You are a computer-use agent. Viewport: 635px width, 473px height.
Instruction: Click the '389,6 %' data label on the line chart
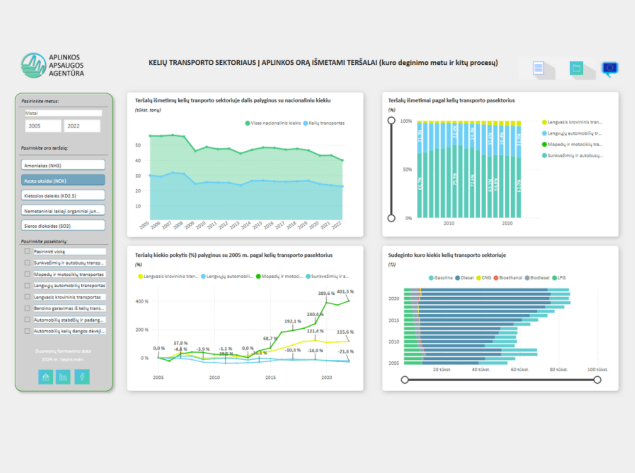point(326,293)
